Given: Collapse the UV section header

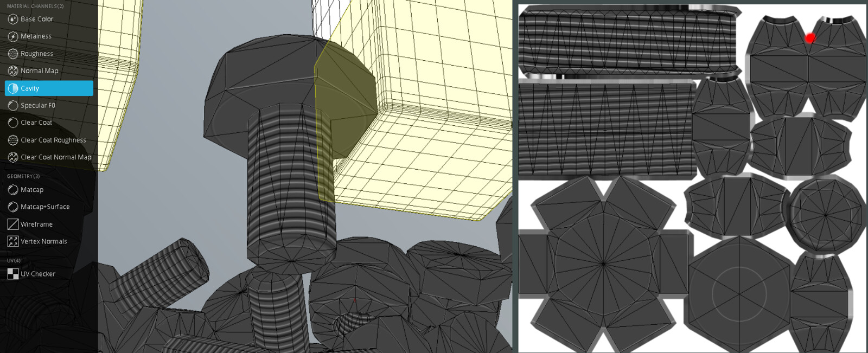Looking at the screenshot, I should click(14, 261).
